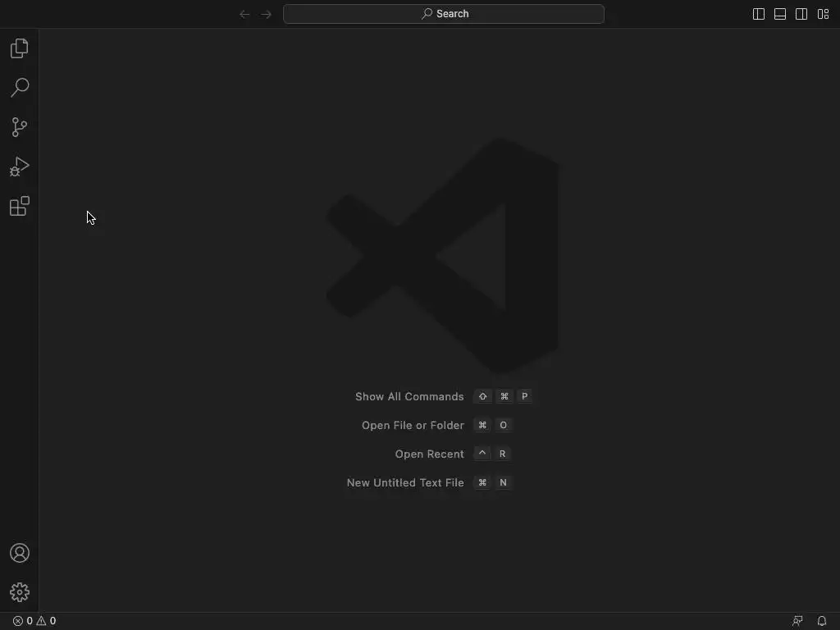Click the Show All Commands label
Screen dimensions: 840x630
tap(409, 396)
